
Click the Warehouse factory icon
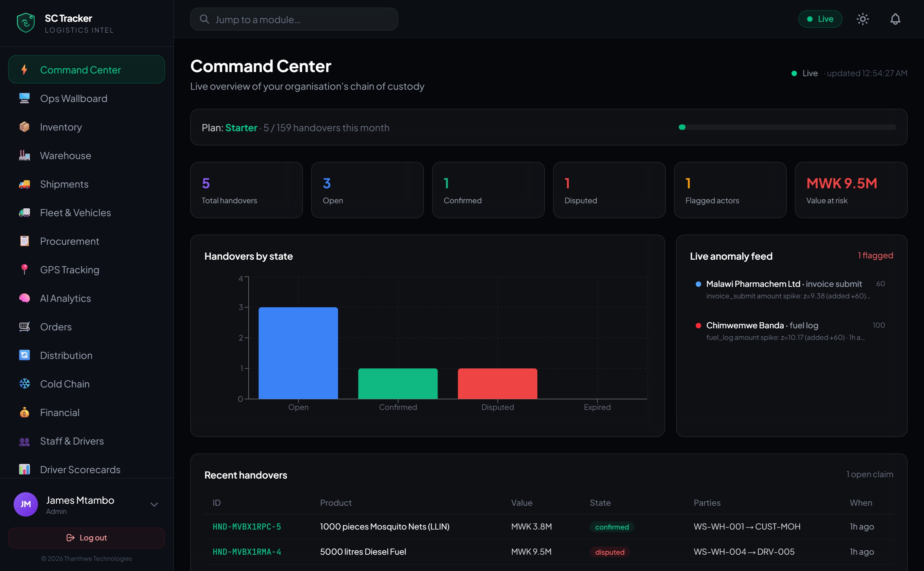pos(24,155)
